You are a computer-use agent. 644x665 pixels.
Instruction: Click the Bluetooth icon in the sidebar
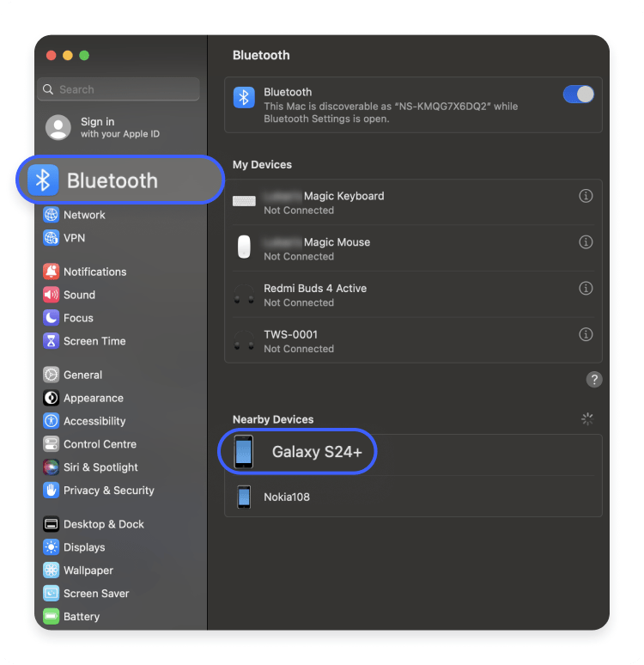click(43, 180)
